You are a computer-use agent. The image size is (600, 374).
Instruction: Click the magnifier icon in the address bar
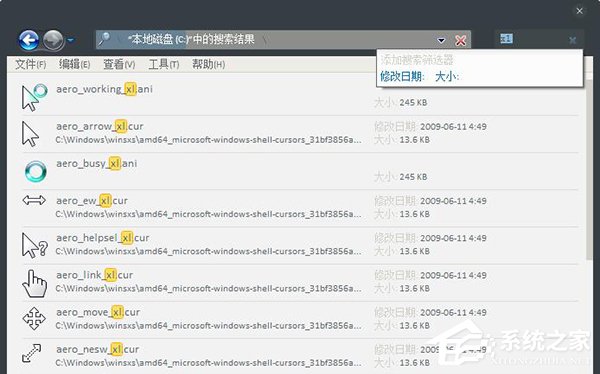click(104, 39)
